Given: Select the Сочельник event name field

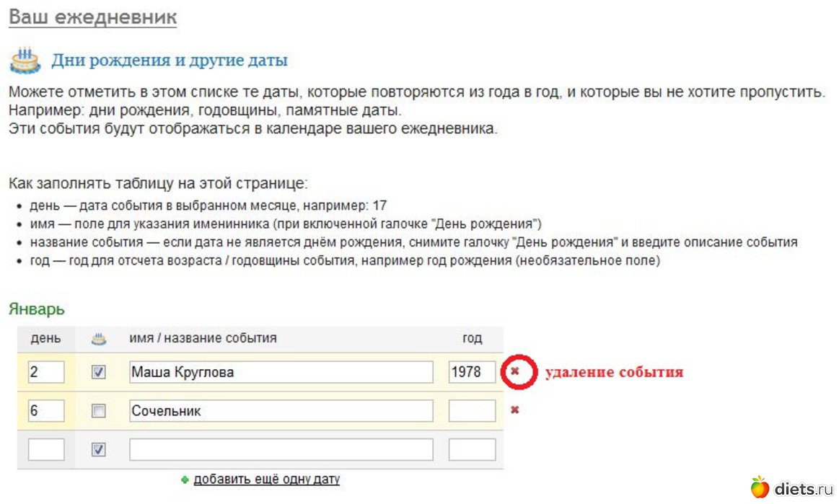Looking at the screenshot, I should click(x=281, y=411).
